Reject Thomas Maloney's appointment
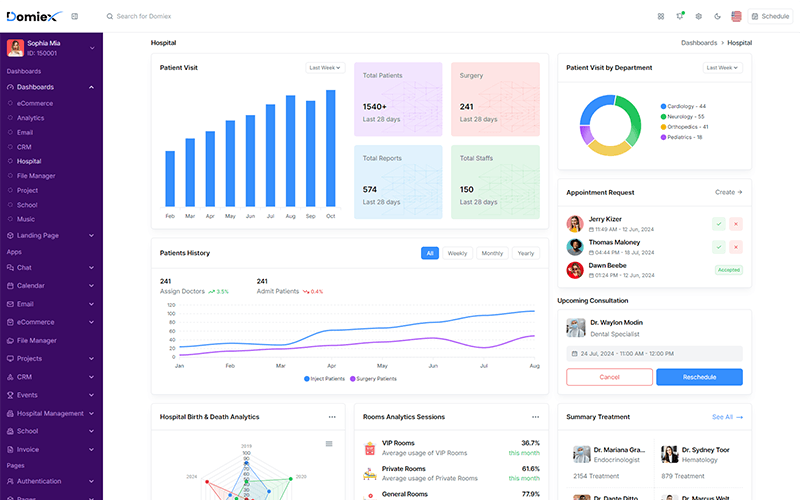 tap(736, 247)
